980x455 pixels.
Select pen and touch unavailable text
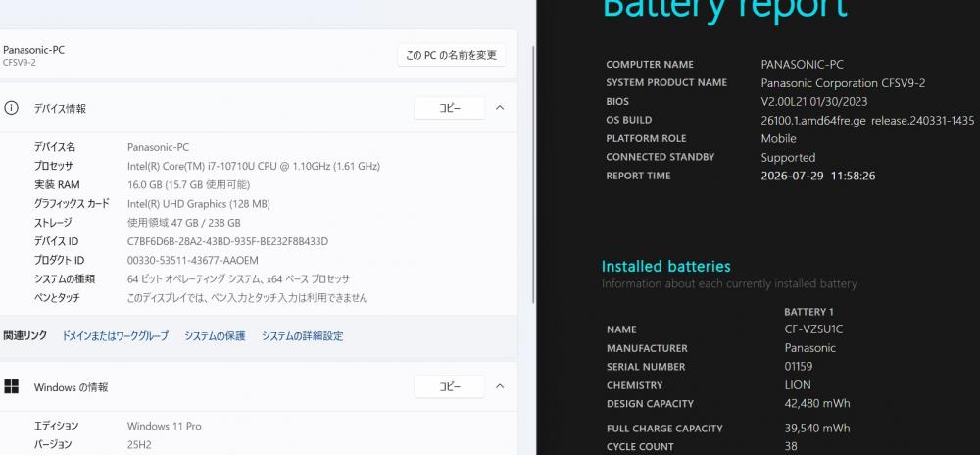click(x=248, y=298)
